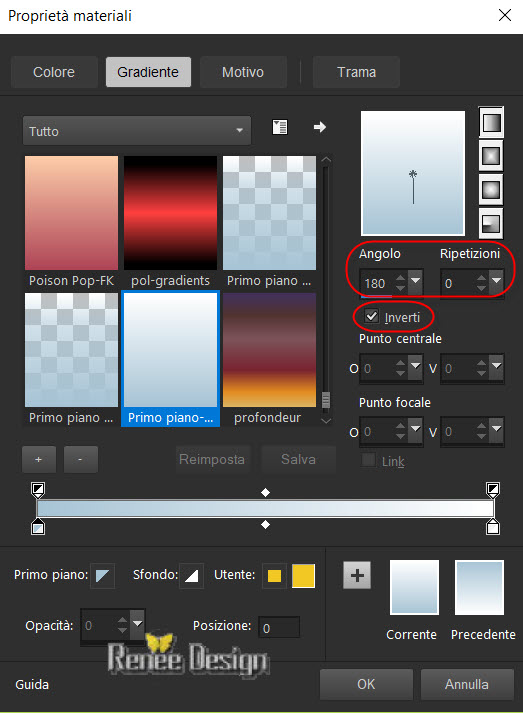Click the Primo piano color icon
Viewport: 523px width, 713px height.
[102, 576]
